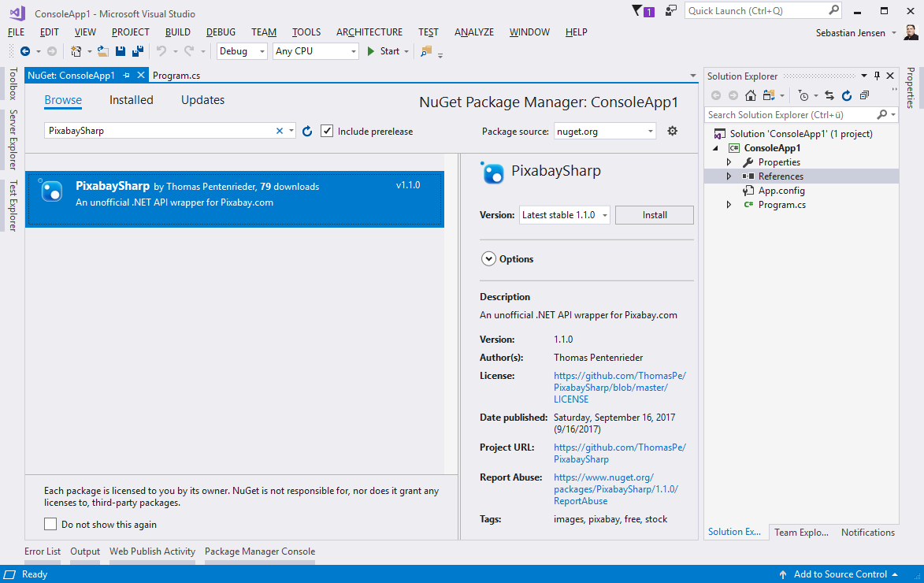Check the Do not show this again box
Screen dimensions: 924x583
[x=50, y=524]
